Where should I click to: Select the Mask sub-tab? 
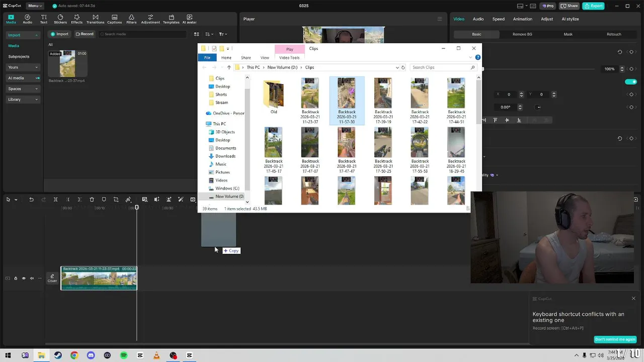point(568,34)
